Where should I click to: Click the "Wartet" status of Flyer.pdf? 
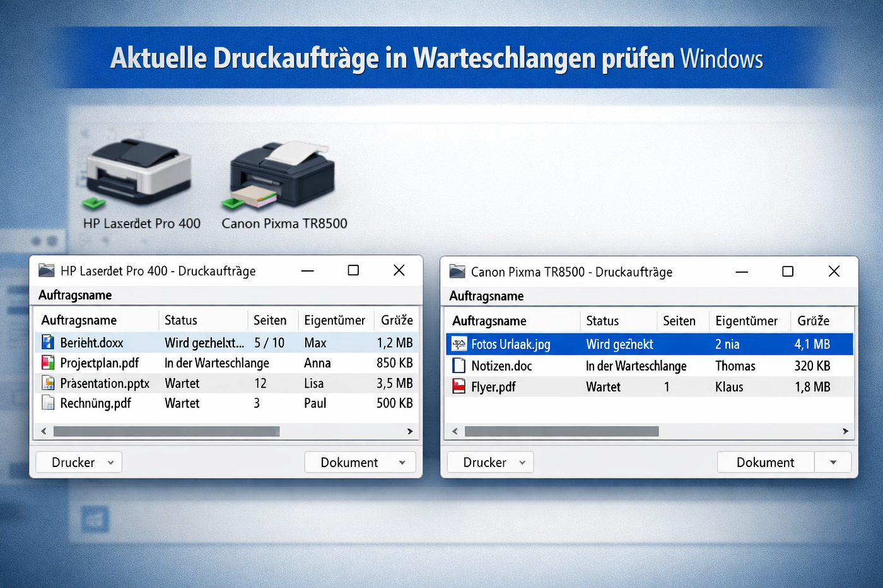(604, 387)
